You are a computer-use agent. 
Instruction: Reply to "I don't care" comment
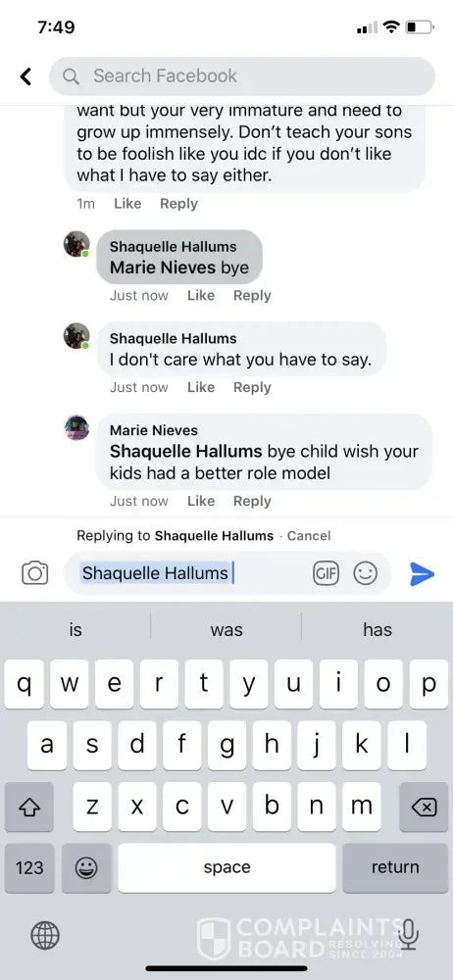click(x=252, y=387)
